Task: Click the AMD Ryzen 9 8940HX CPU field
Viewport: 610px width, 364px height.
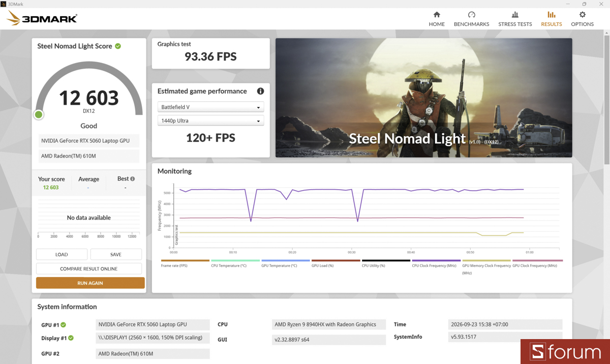Action: [329, 324]
